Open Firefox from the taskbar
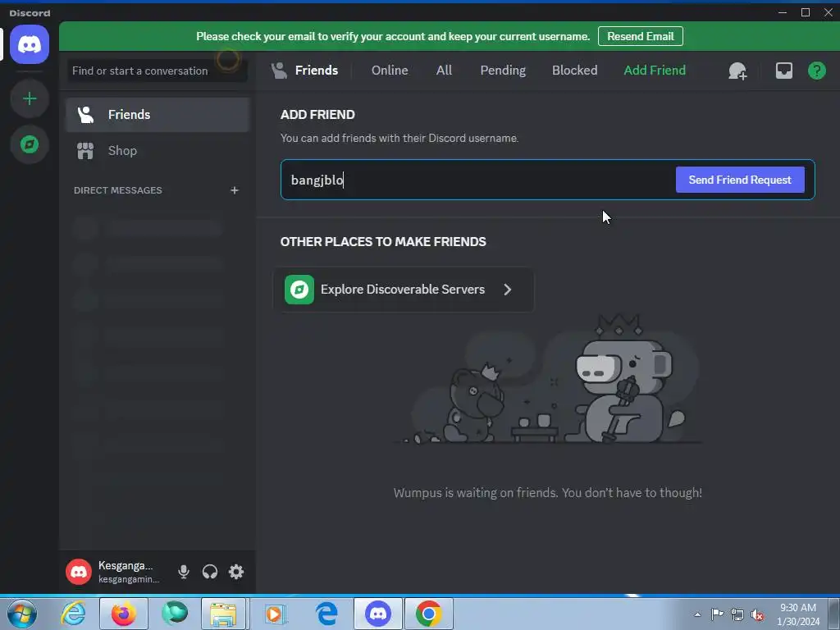This screenshot has height=630, width=840. (123, 614)
